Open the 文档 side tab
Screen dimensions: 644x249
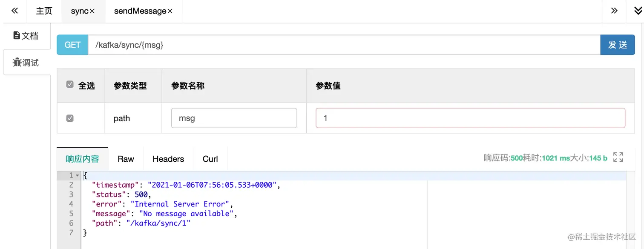(x=26, y=36)
